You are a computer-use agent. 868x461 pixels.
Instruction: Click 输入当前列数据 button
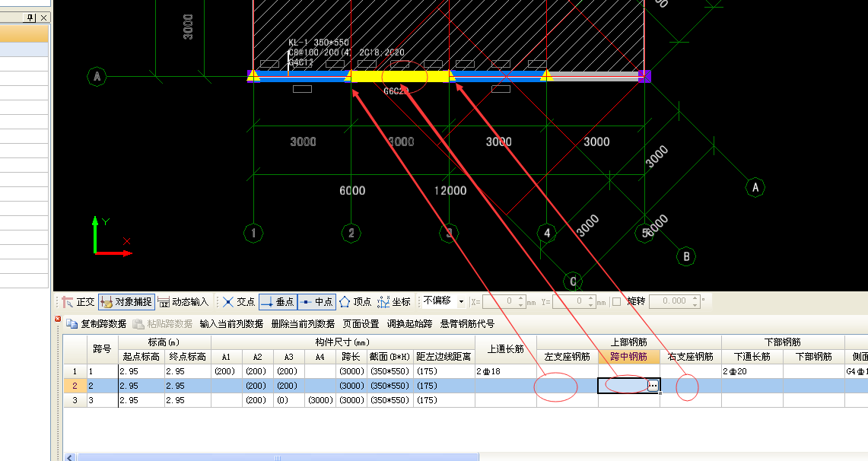[231, 324]
